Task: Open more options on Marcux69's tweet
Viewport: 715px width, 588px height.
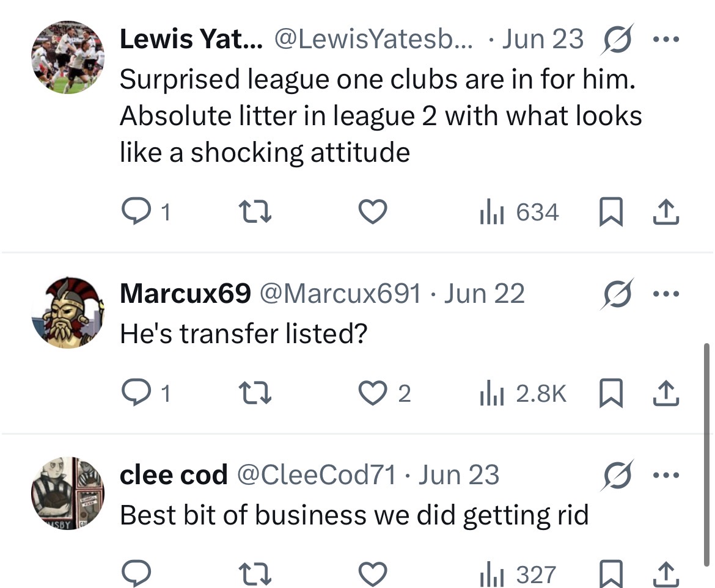Action: tap(666, 294)
